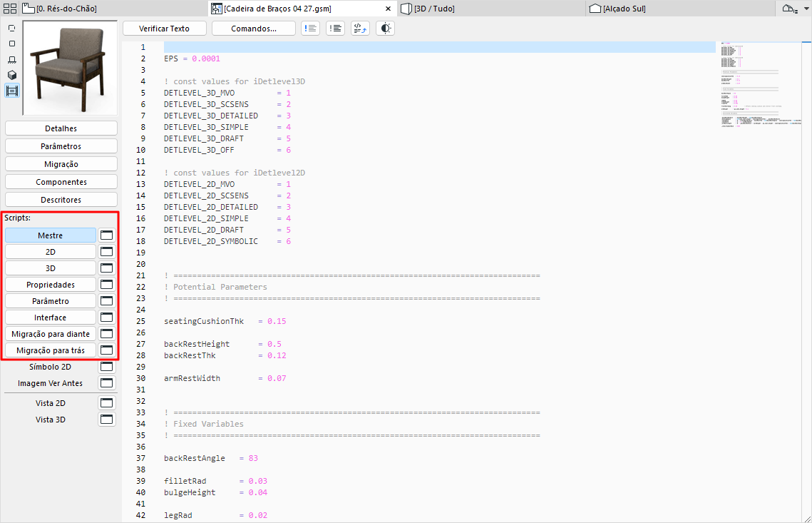Viewport: 812px width, 523px height.
Task: Click the cloud sync icon in the title bar
Action: (788, 9)
